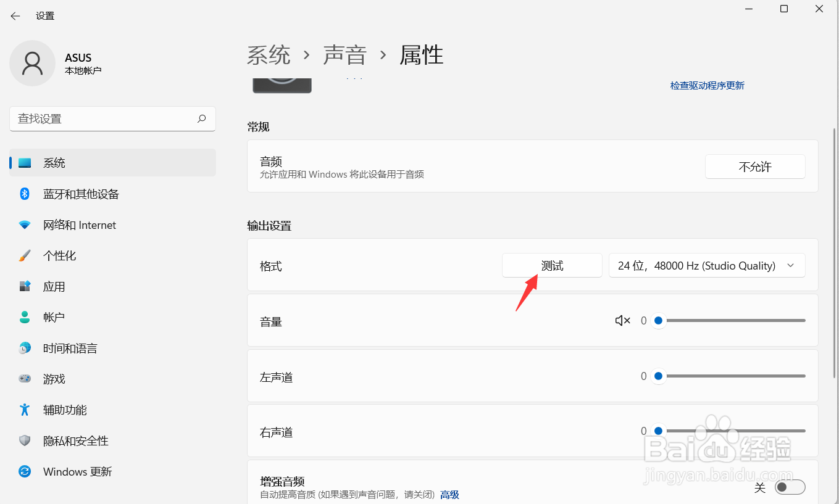The image size is (839, 504).
Task: Open 系统 in the sidebar
Action: (x=112, y=163)
